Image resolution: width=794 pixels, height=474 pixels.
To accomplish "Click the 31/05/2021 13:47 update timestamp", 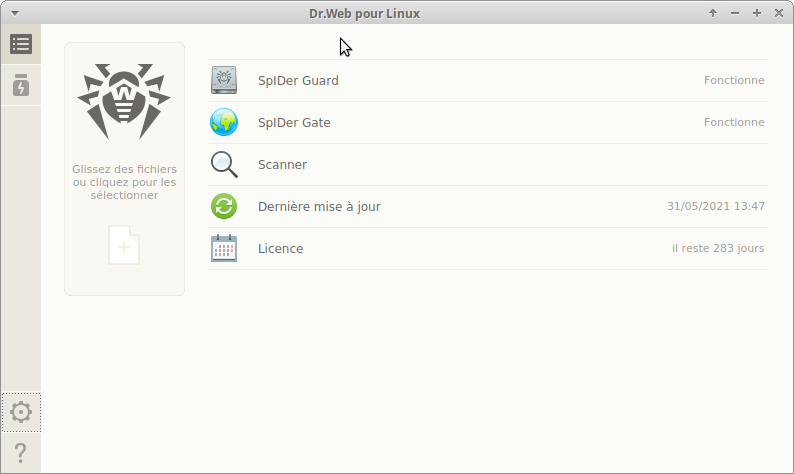I will coord(715,206).
